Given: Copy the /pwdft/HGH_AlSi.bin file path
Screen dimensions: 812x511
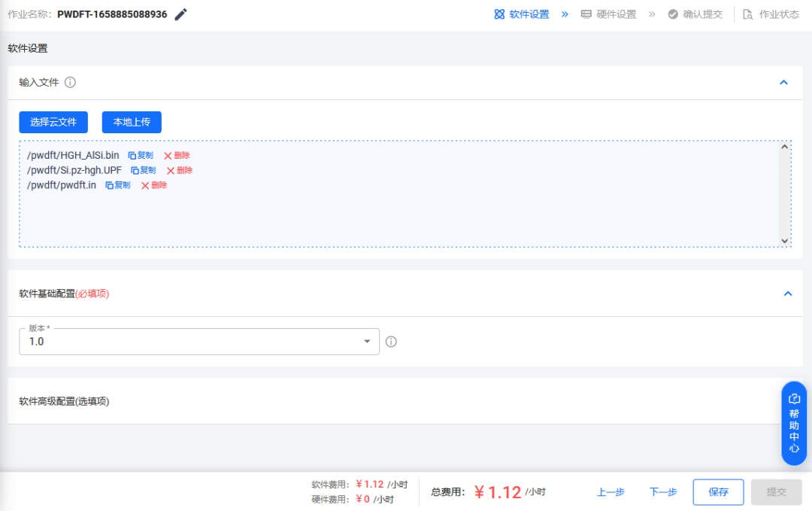Looking at the screenshot, I should tap(142, 155).
